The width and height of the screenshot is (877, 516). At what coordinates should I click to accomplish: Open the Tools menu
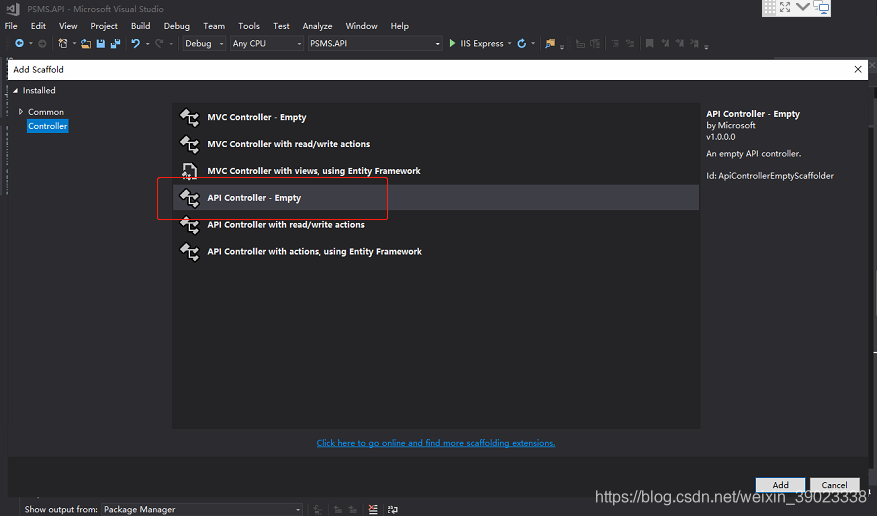[x=249, y=26]
